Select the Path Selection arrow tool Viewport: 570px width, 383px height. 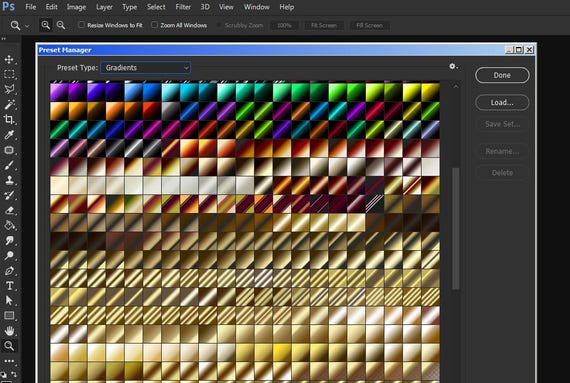9,301
